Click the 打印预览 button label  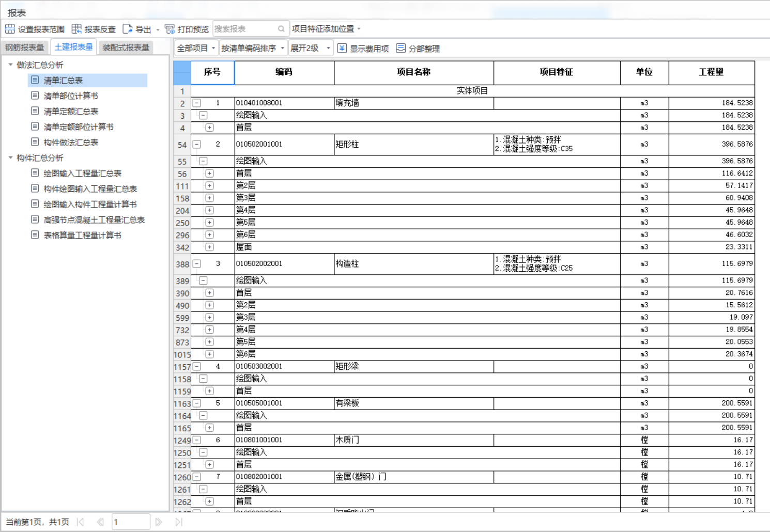pos(193,29)
